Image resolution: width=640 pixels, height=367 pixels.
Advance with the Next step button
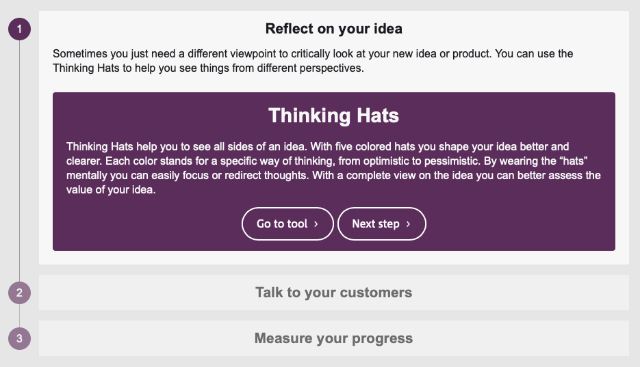click(382, 224)
